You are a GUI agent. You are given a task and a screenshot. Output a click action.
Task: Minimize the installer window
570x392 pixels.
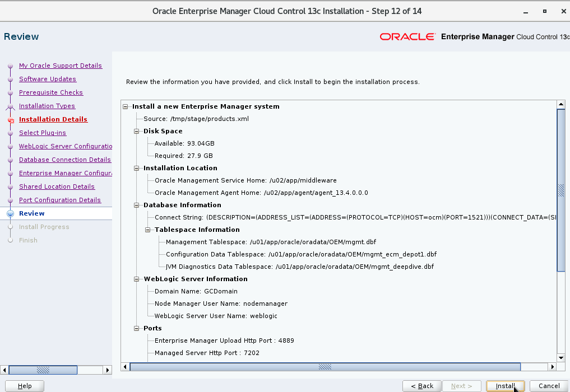click(526, 11)
